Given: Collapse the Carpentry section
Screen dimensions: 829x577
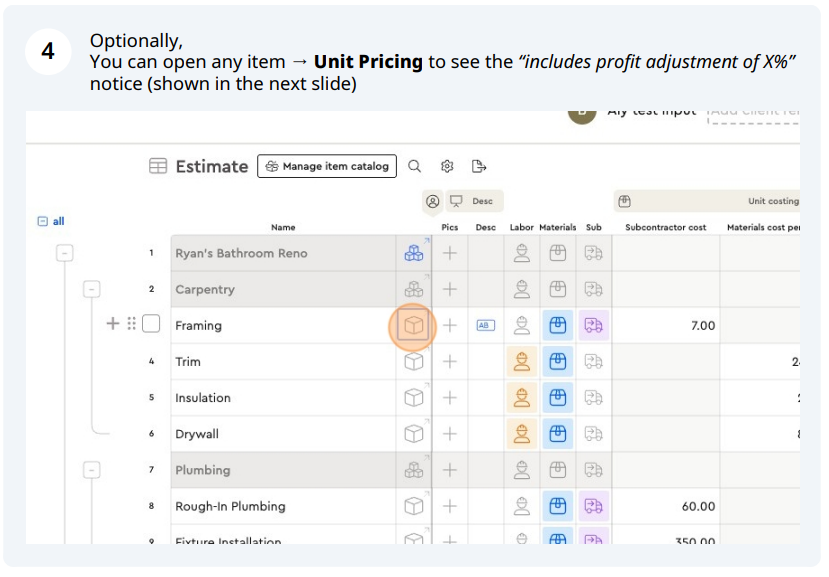Looking at the screenshot, I should [x=92, y=289].
